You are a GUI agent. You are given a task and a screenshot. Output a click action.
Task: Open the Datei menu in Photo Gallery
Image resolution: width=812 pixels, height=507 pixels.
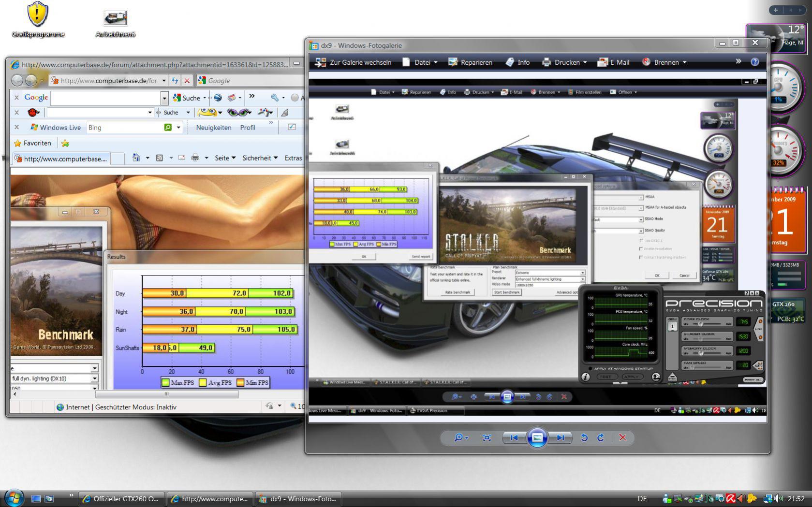420,62
